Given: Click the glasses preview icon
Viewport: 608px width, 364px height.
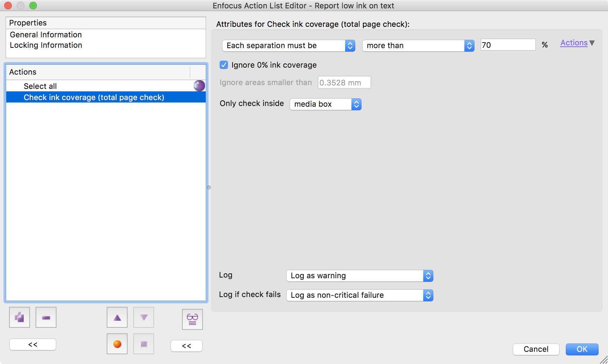Looking at the screenshot, I should (x=192, y=319).
